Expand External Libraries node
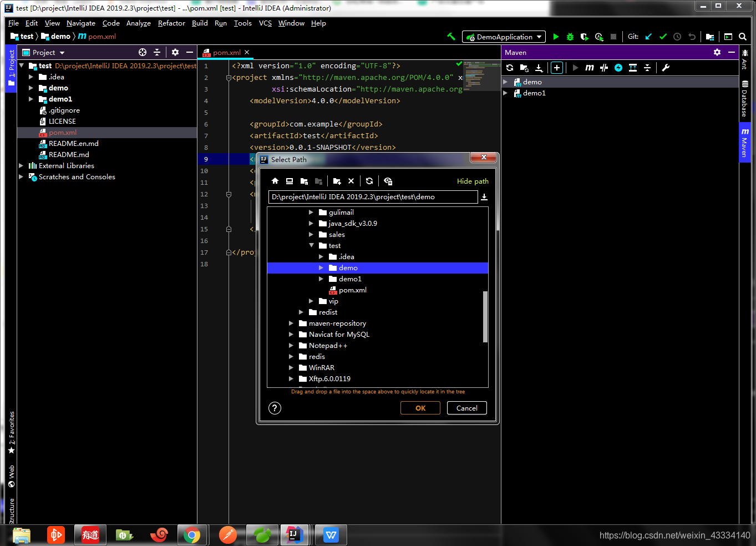Viewport: 756px width, 546px height. click(x=21, y=166)
